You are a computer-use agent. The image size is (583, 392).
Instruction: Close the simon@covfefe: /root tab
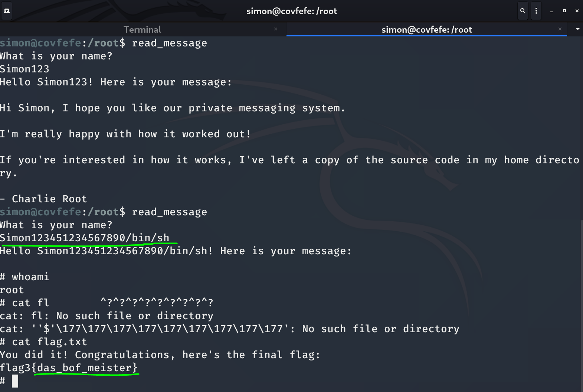(x=560, y=29)
